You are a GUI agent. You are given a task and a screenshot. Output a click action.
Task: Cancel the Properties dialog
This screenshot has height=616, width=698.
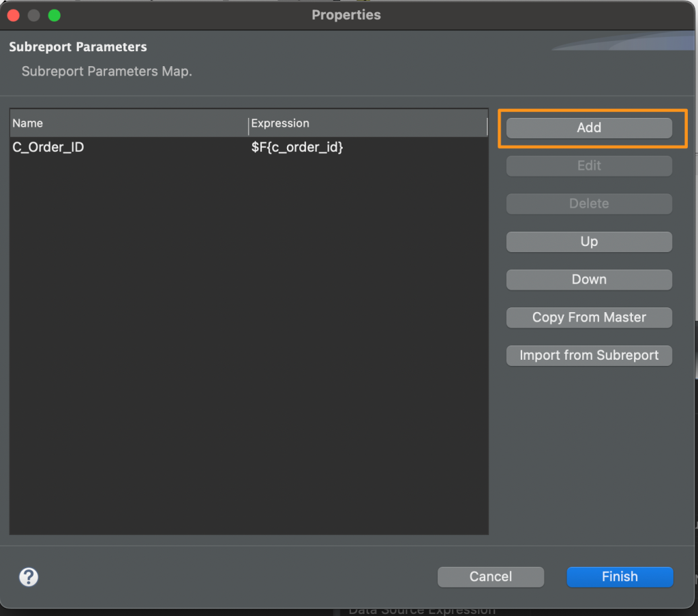[491, 577]
